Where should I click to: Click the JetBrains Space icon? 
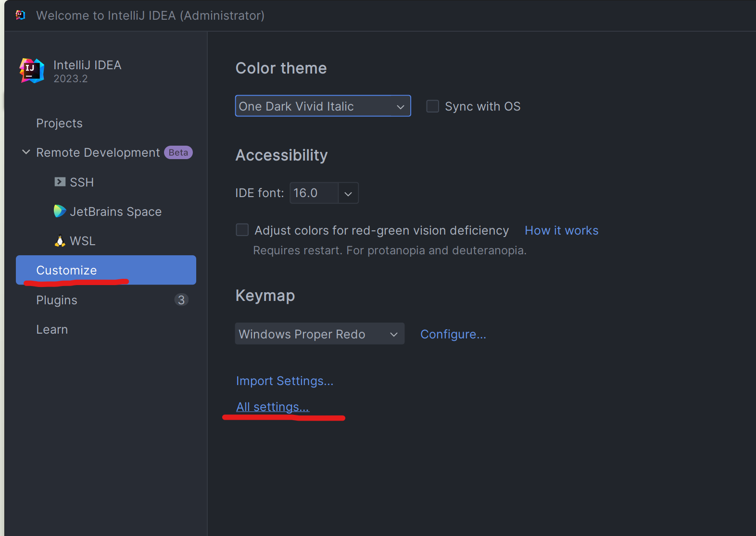(60, 211)
